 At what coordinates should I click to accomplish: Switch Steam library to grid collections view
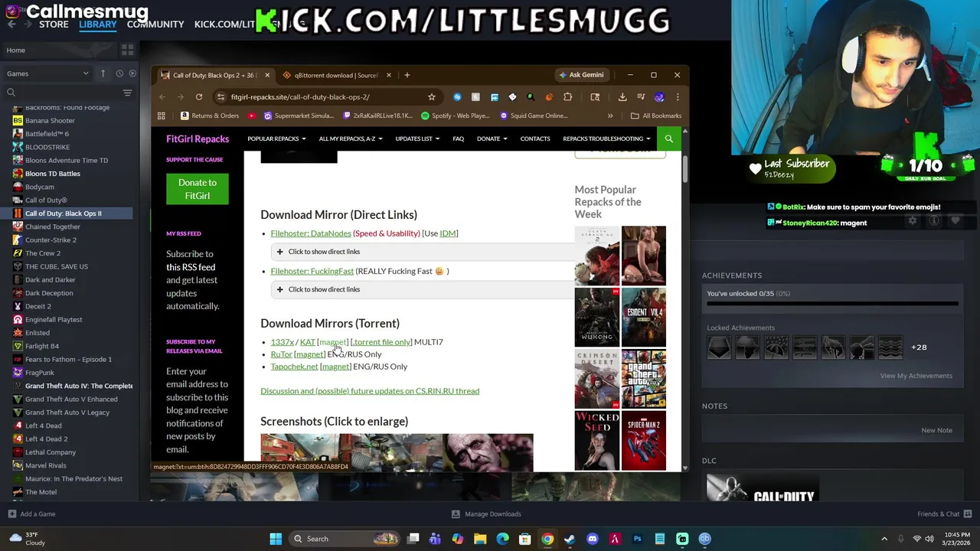coord(127,50)
